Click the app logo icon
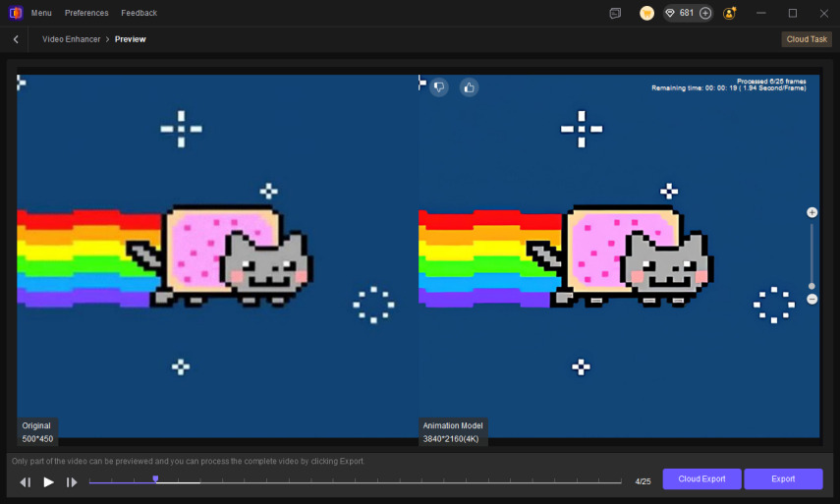This screenshot has width=840, height=504. [x=16, y=13]
